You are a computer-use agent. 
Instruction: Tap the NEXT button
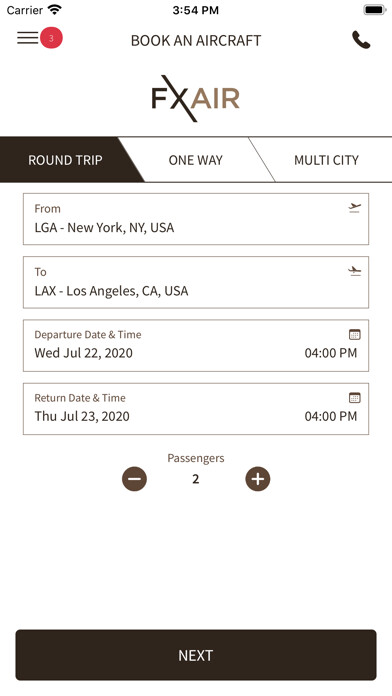pos(196,655)
